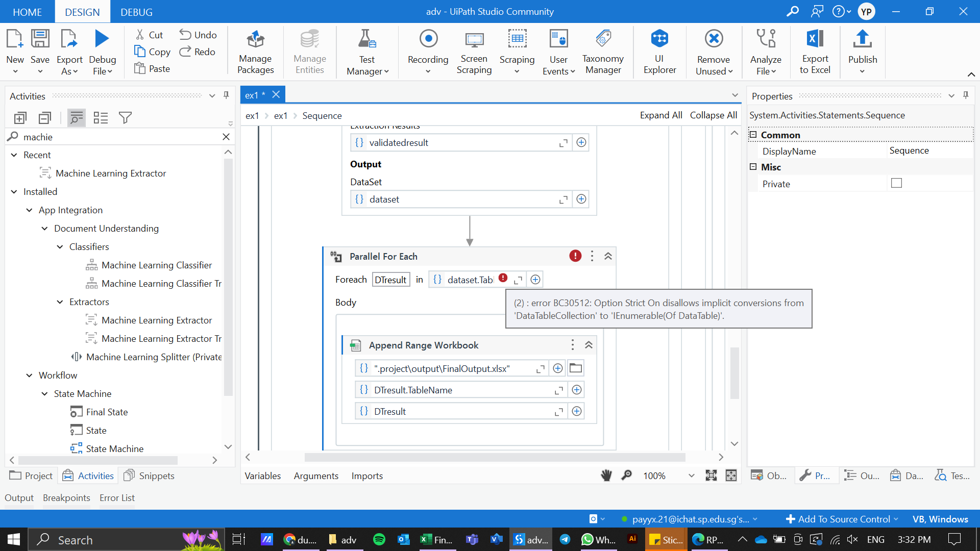Open the Test Manager tool

coord(367,52)
